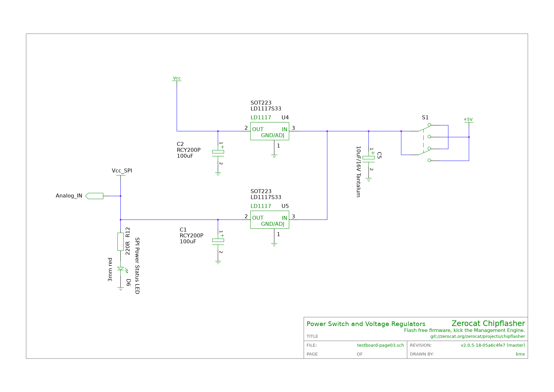The image size is (554, 392).
Task: Click the wire junction between U4 and C5
Action: pyautogui.click(x=327, y=131)
